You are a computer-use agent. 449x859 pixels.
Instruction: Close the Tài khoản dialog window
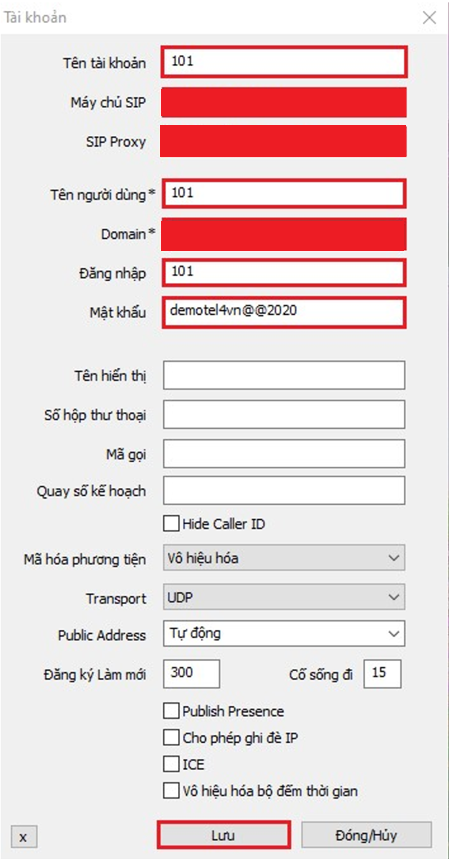pos(429,18)
